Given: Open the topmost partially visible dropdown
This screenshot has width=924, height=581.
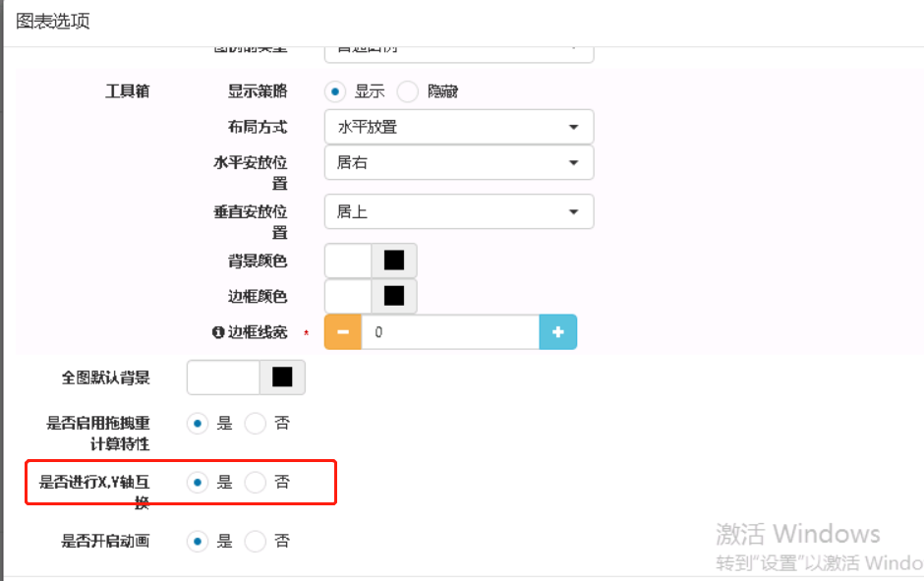Looking at the screenshot, I should point(459,46).
